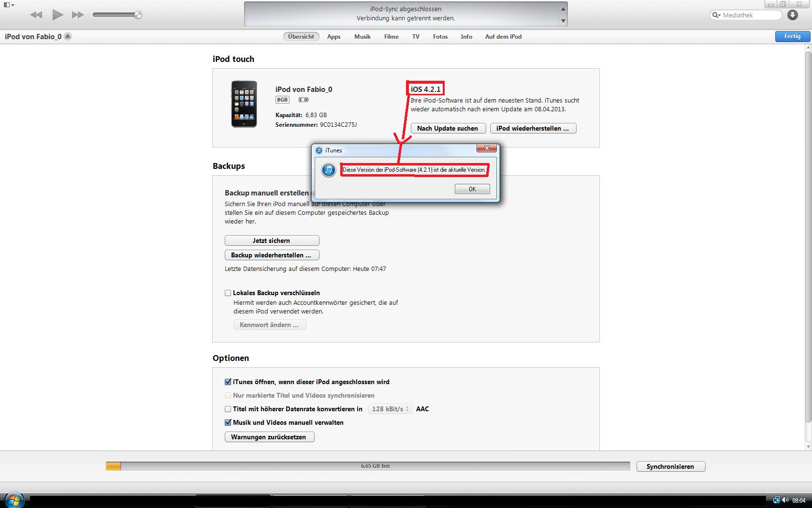Select the Filme tab
812x508 pixels.
[391, 37]
